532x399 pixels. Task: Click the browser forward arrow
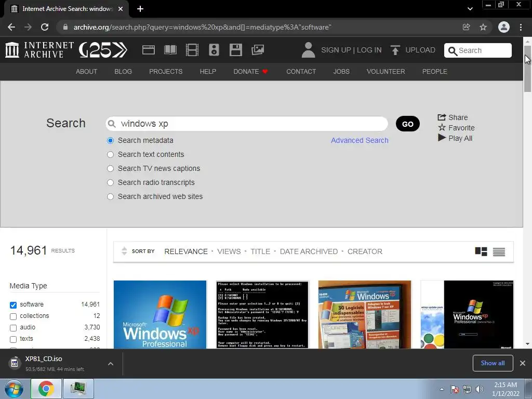pos(28,27)
